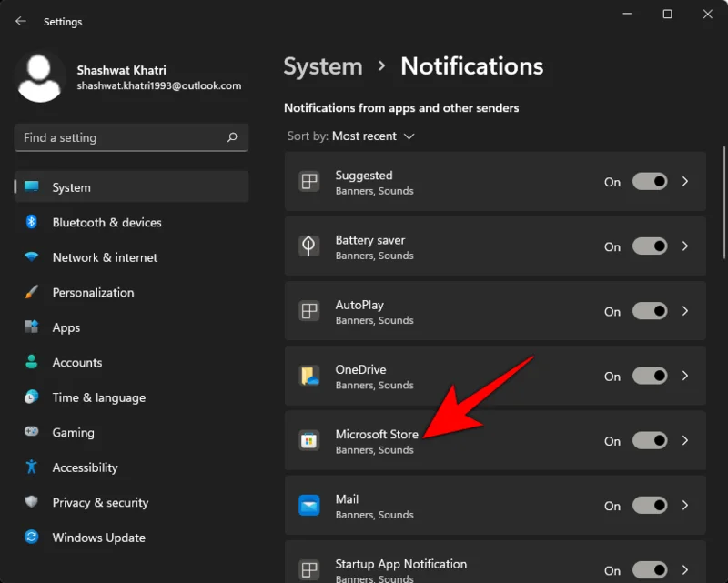The width and height of the screenshot is (728, 583).
Task: Open the Sort by Most recent dropdown
Action: tap(375, 136)
